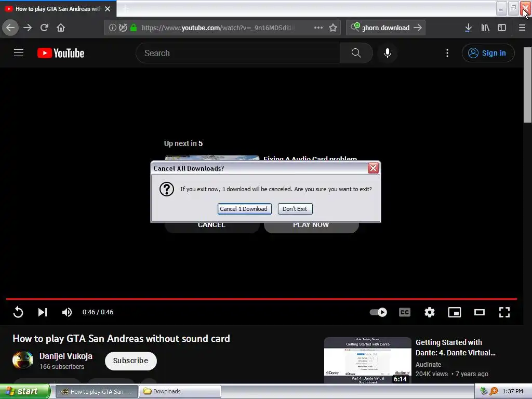This screenshot has width=532, height=399.
Task: Show site information icon in address bar
Action: point(112,28)
